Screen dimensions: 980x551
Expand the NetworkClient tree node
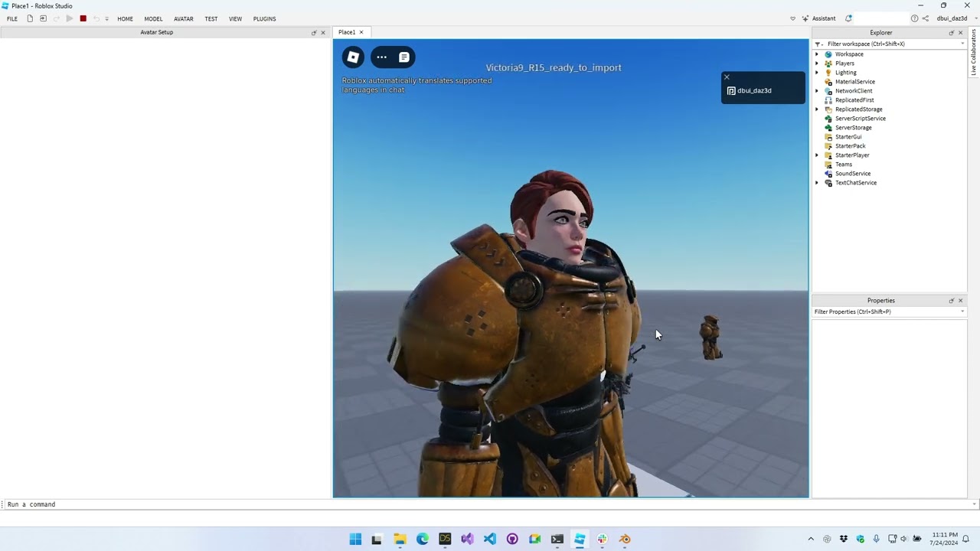[x=817, y=91]
